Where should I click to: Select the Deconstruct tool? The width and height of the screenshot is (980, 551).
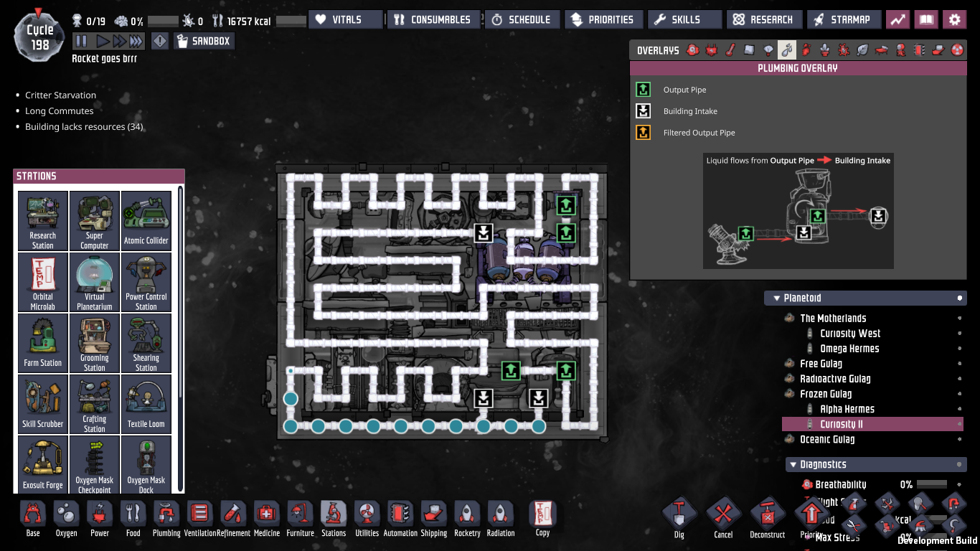(x=768, y=515)
